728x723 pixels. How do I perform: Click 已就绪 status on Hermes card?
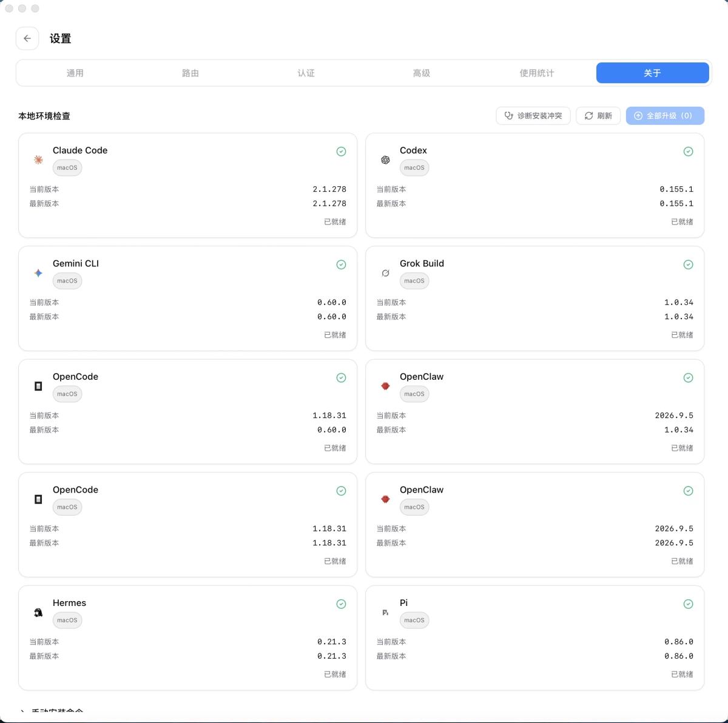335,674
